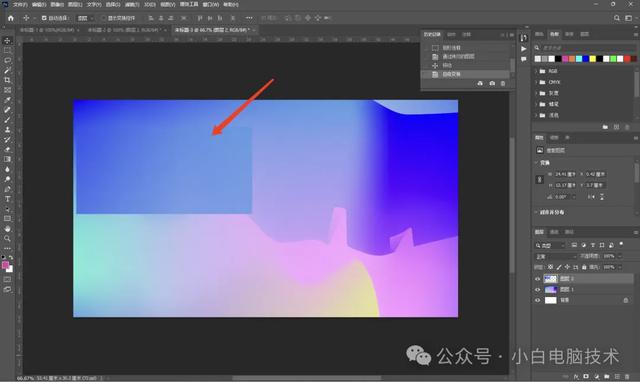Click the camera snapshot icon in History panel
This screenshot has height=382, width=640.
[492, 83]
